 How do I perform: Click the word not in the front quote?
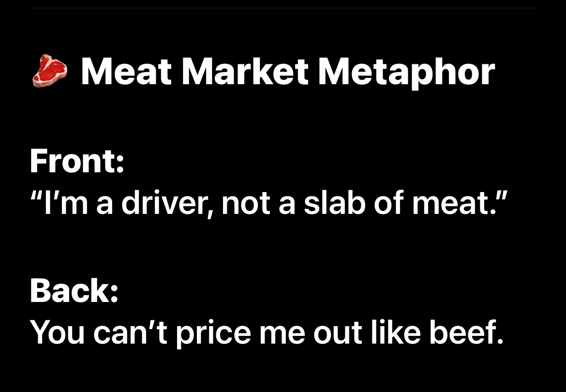246,204
